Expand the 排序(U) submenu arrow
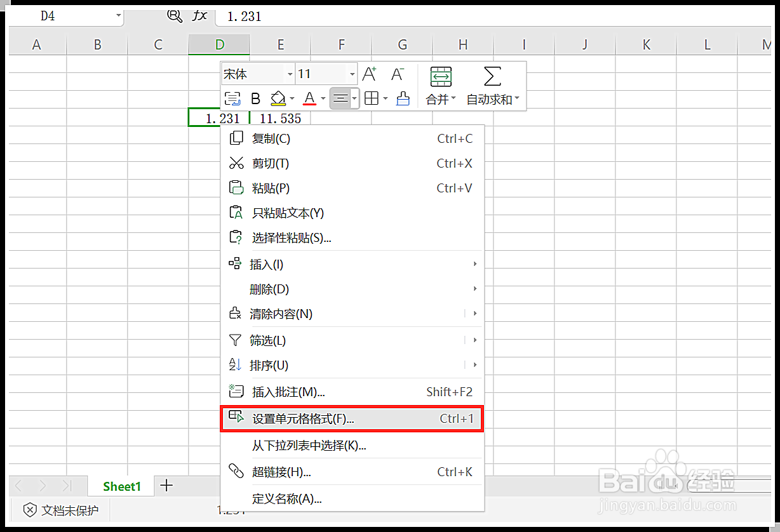 [475, 365]
